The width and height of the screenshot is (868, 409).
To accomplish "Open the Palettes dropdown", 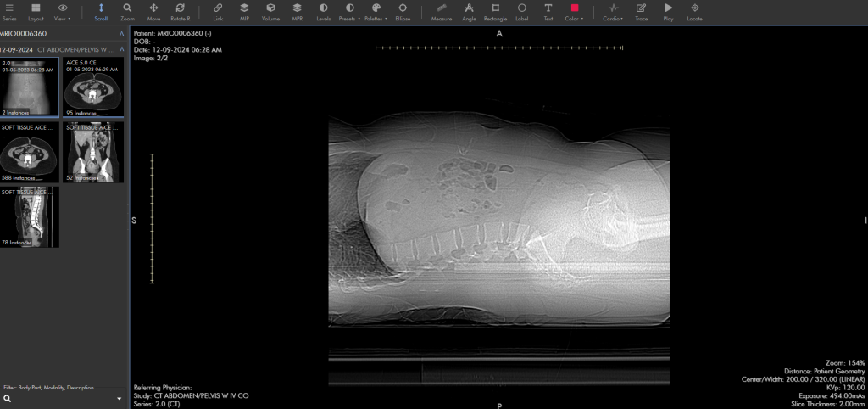I will coord(376,12).
